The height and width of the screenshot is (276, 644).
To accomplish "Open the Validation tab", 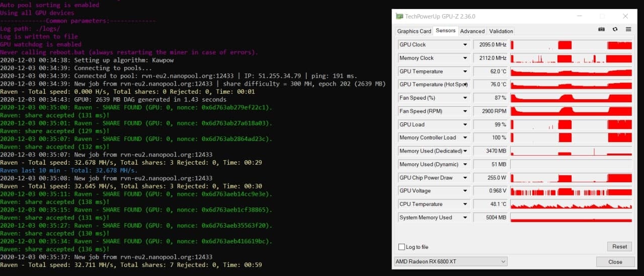I will [x=501, y=31].
